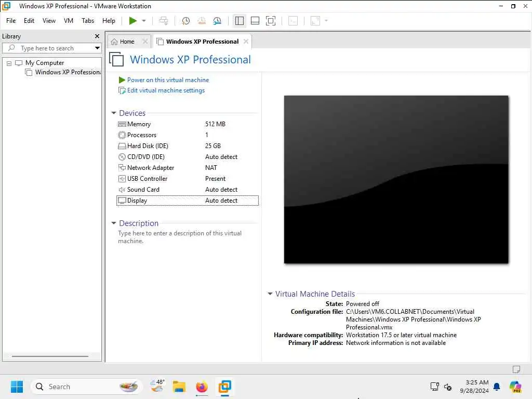
Task: Click the stretch guest toolbar icon
Action: pos(315,21)
